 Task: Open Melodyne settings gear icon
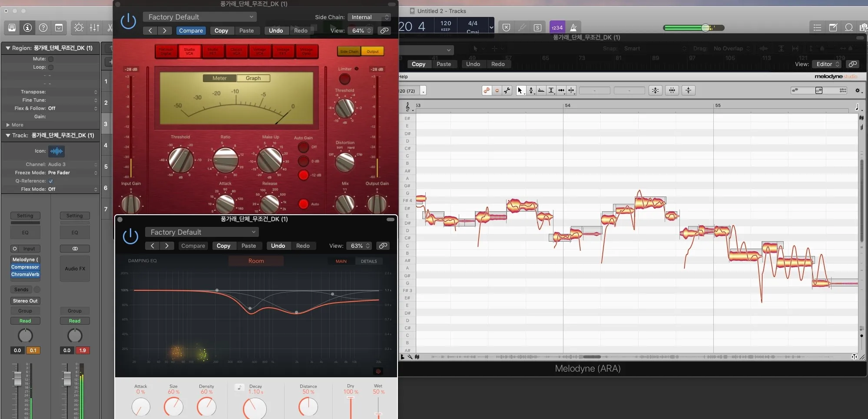(x=858, y=90)
